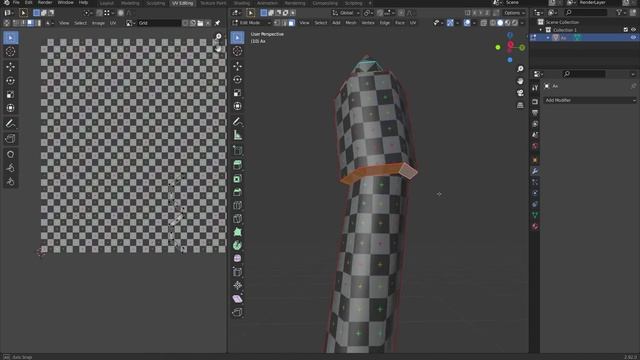Image resolution: width=640 pixels, height=360 pixels.
Task: Select the Poly Build tool
Action: 238,232
